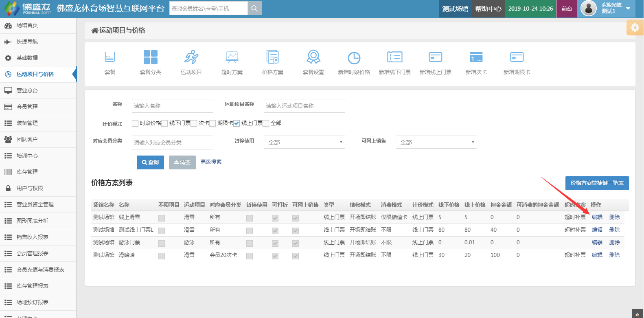Screen dimensions: 644x318
Task: Open the 套餐 icon in toolbar
Action: click(x=110, y=57)
